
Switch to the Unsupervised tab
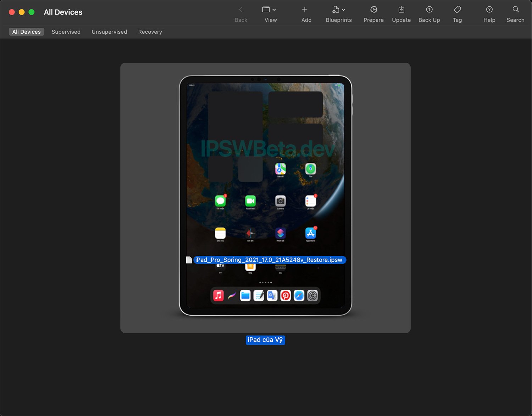[x=109, y=32]
